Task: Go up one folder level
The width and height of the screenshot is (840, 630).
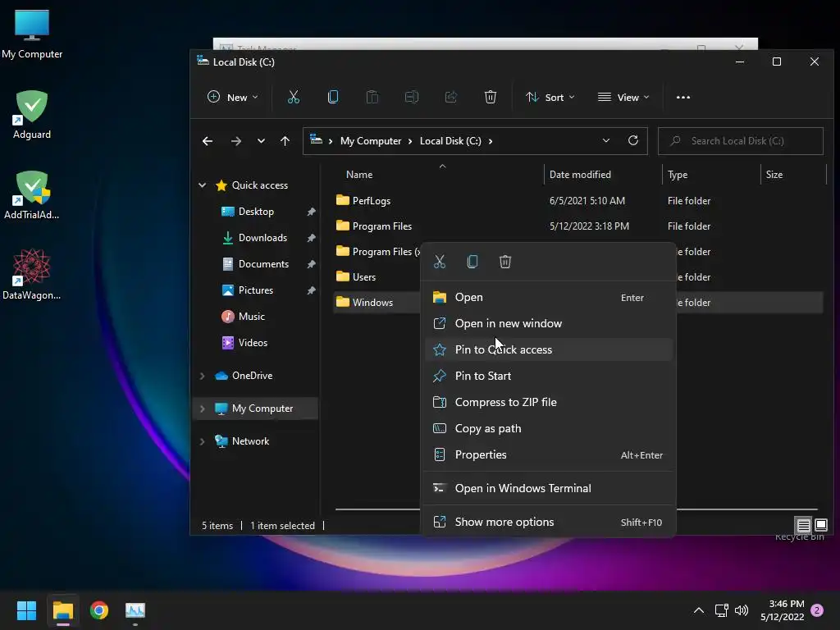Action: [x=285, y=141]
